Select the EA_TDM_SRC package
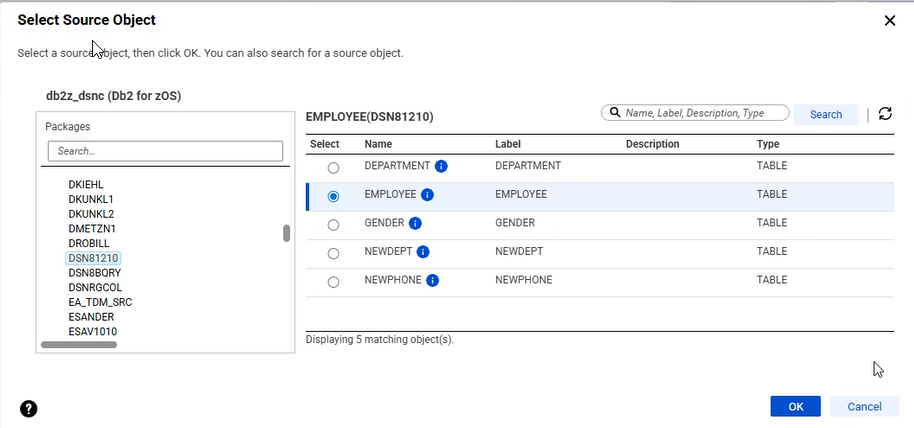 [x=100, y=302]
